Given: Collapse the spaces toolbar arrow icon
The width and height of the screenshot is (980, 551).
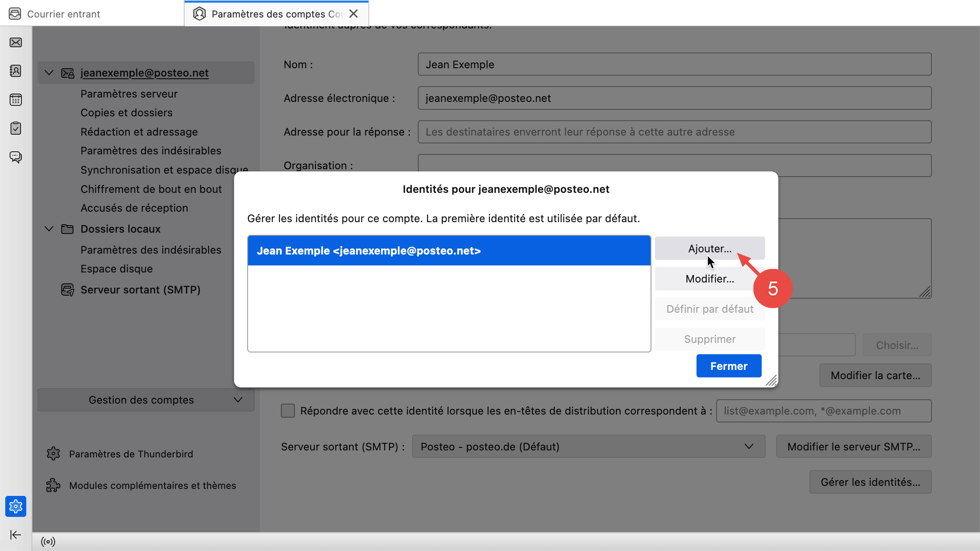Looking at the screenshot, I should (16, 535).
